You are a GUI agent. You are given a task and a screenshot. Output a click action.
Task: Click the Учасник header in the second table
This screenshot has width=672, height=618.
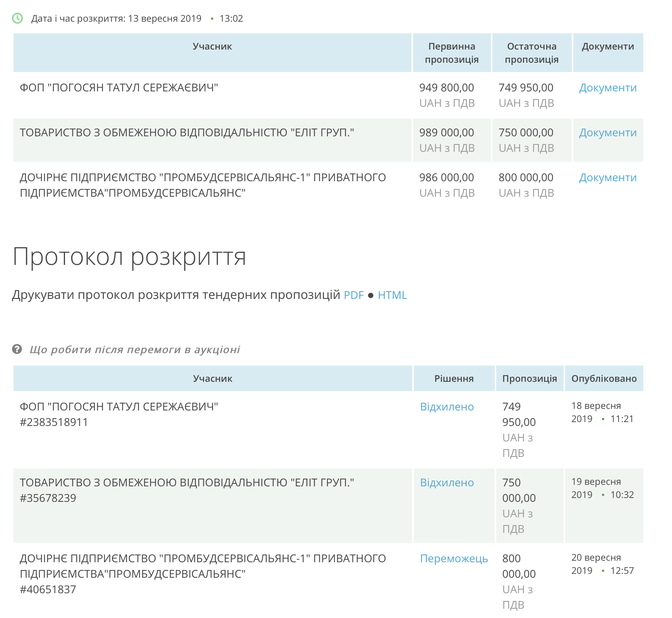[x=213, y=378]
